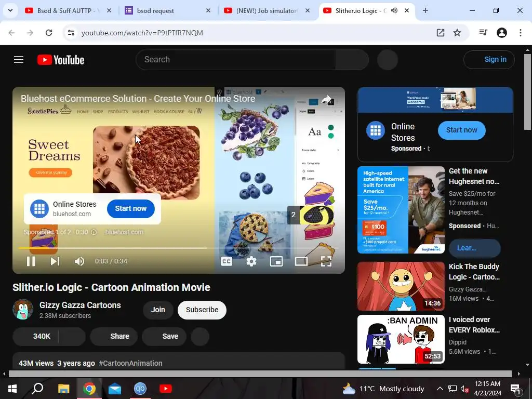
Task: Join the channel membership
Action: 158,310
